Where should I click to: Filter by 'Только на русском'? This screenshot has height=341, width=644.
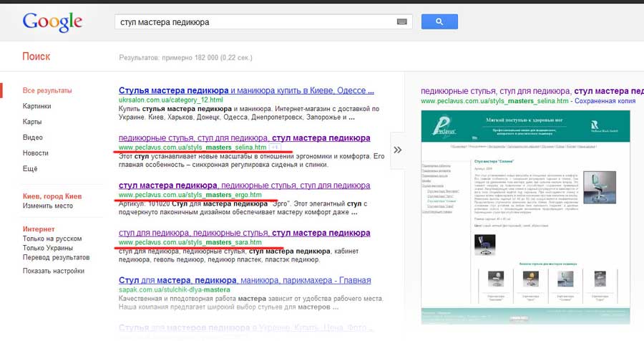52,239
